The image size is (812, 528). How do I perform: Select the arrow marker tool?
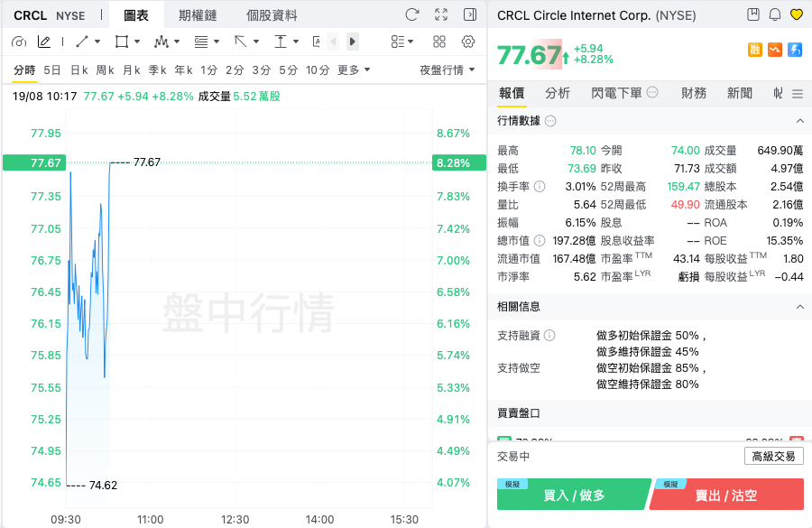240,42
